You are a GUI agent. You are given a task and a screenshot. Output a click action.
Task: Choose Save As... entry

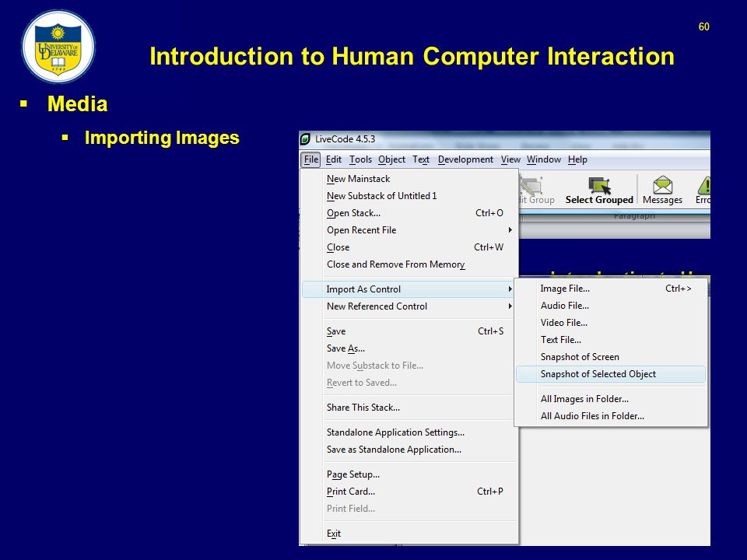[x=410, y=348]
